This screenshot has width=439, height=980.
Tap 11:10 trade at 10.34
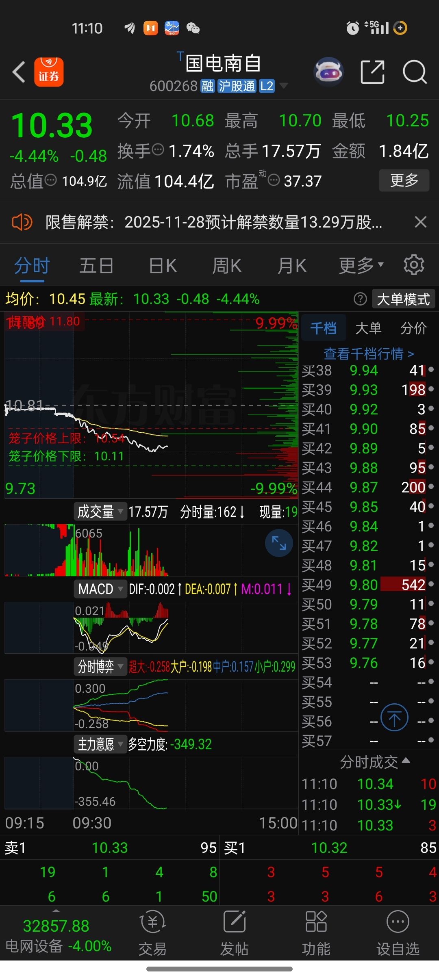click(x=369, y=784)
